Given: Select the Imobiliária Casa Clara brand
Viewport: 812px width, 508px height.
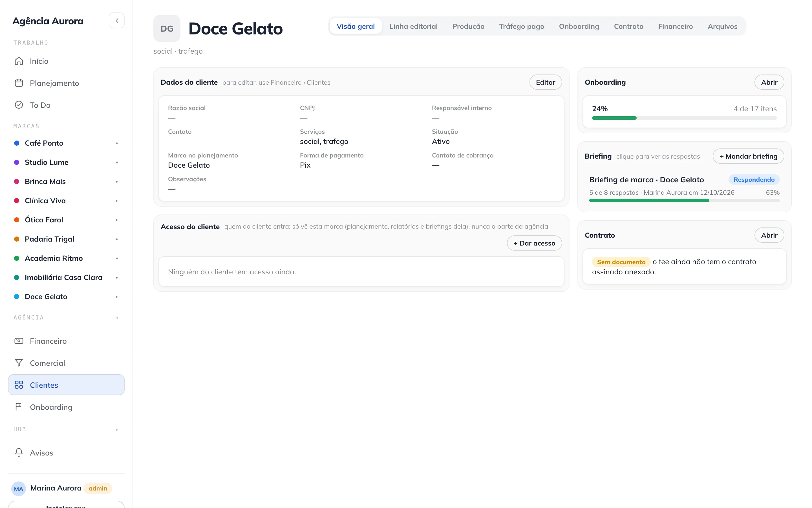Looking at the screenshot, I should coord(63,277).
